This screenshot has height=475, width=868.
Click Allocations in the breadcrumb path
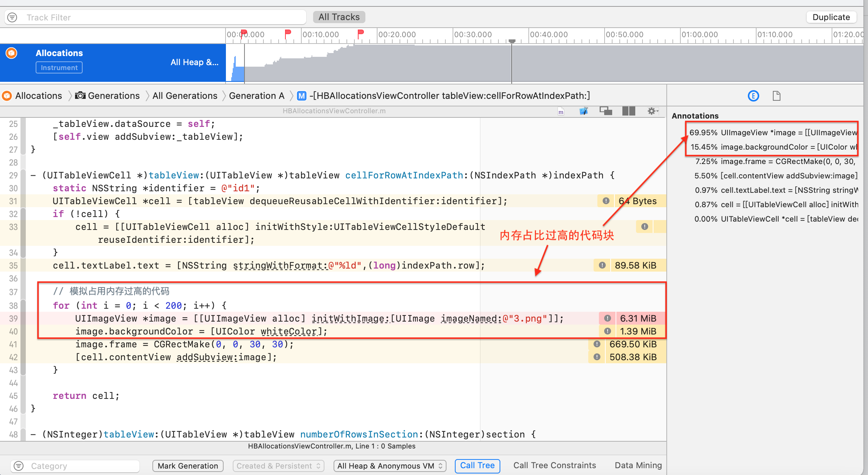pyautogui.click(x=39, y=96)
